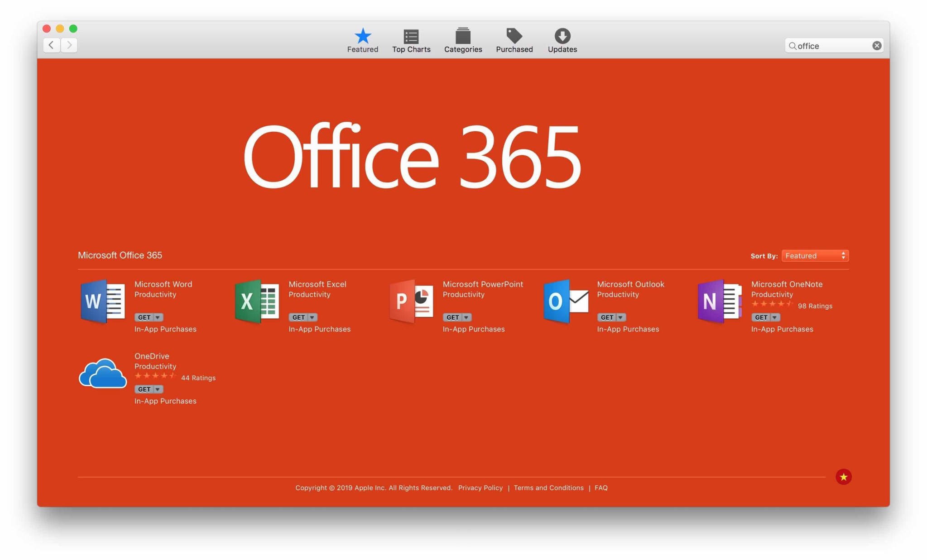
Task: Open the Updates download icon
Action: coord(562,36)
